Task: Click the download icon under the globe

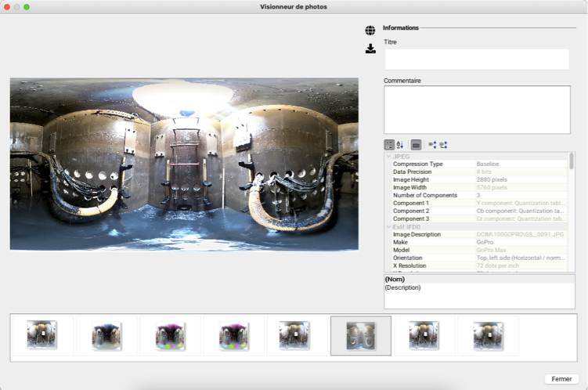Action: click(x=370, y=49)
